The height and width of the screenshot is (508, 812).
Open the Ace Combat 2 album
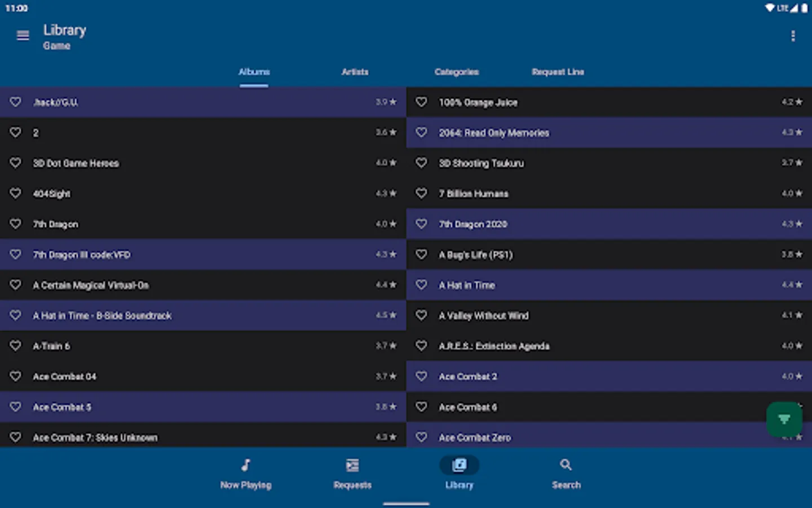pyautogui.click(x=468, y=377)
